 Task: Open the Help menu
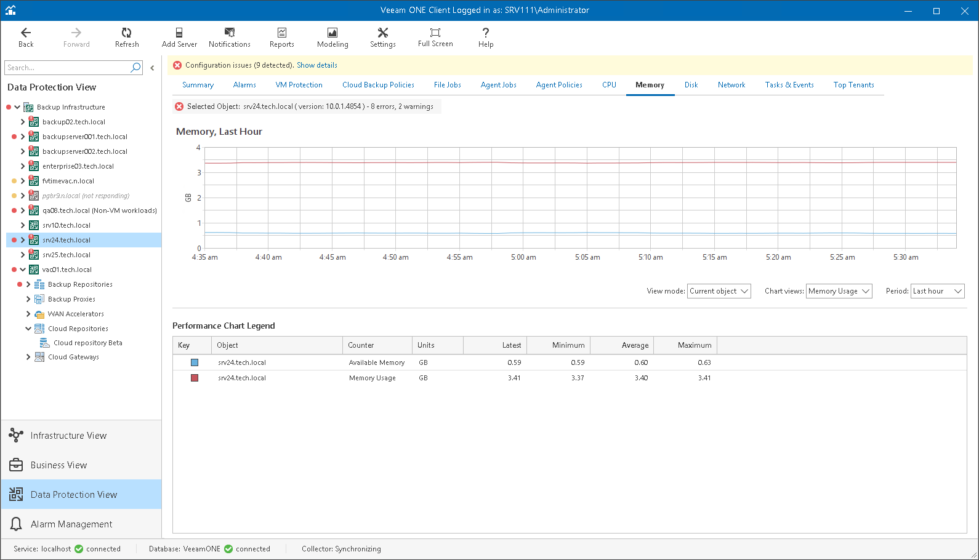[x=486, y=37]
